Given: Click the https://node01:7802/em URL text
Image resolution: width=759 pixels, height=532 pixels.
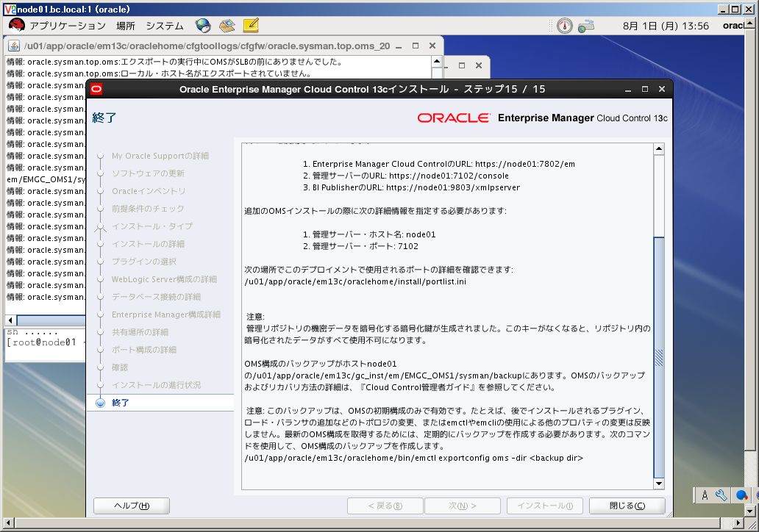Looking at the screenshot, I should [524, 164].
